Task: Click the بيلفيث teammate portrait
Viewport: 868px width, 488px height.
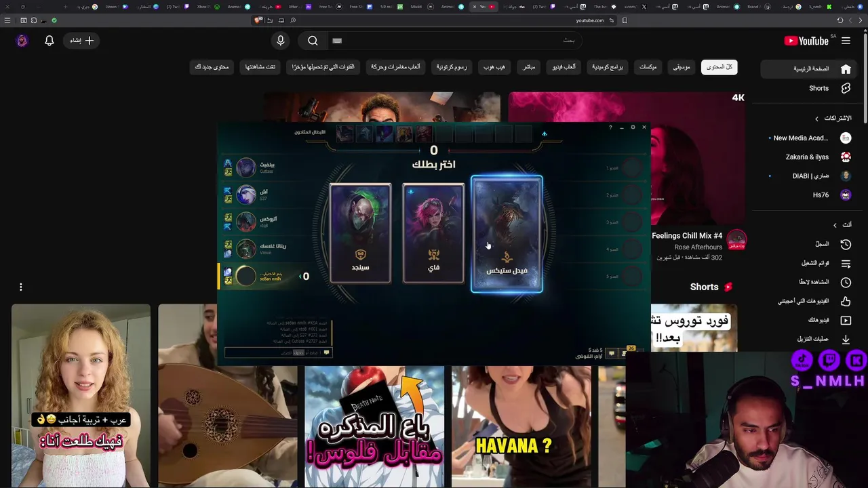Action: click(x=246, y=167)
